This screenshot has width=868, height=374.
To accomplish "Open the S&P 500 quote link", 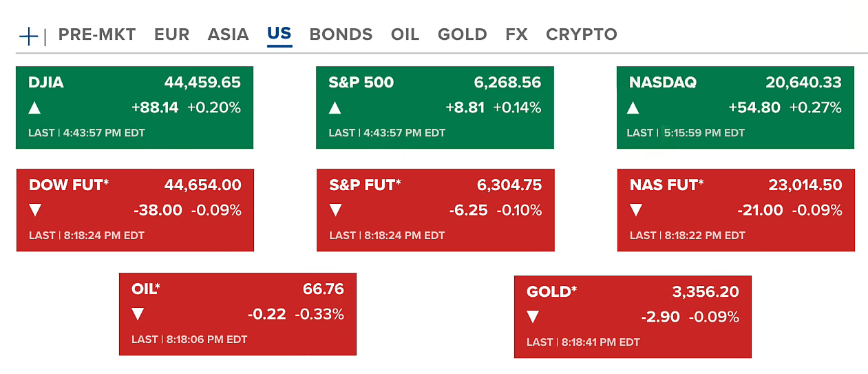I will pyautogui.click(x=361, y=83).
